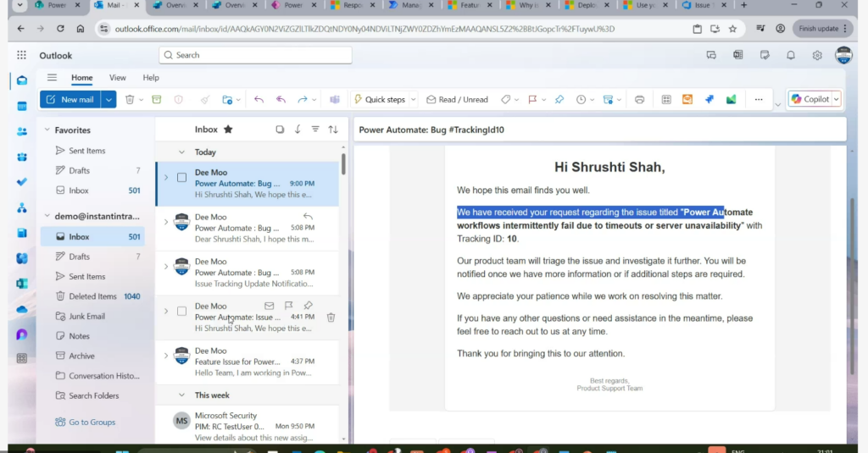Collapse the Favorites section
The image size is (868, 453).
pyautogui.click(x=47, y=130)
